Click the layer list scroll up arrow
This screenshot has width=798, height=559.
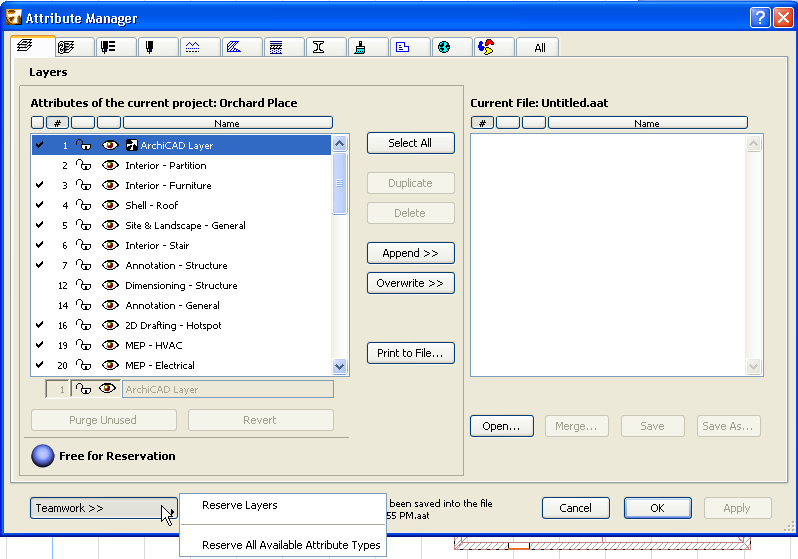(339, 144)
